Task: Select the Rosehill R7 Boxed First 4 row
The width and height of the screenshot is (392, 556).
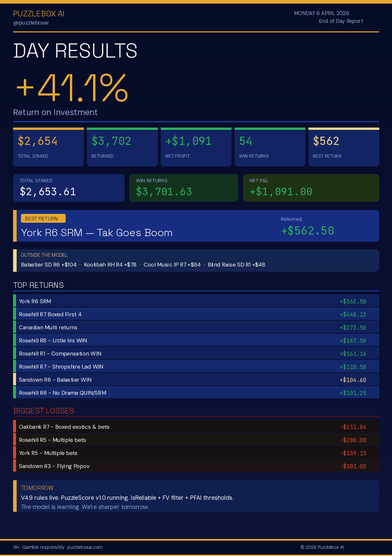Action: tap(196, 314)
